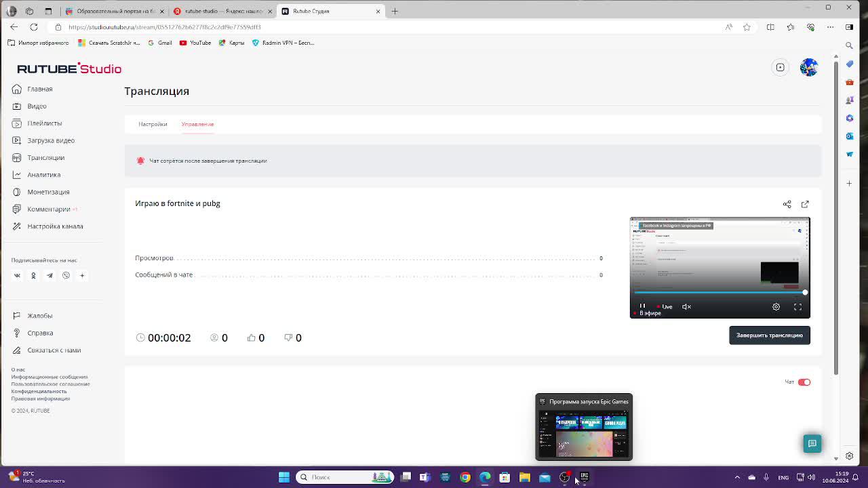The width and height of the screenshot is (868, 488).
Task: Open Аналитика in the sidebar
Action: pyautogui.click(x=43, y=175)
